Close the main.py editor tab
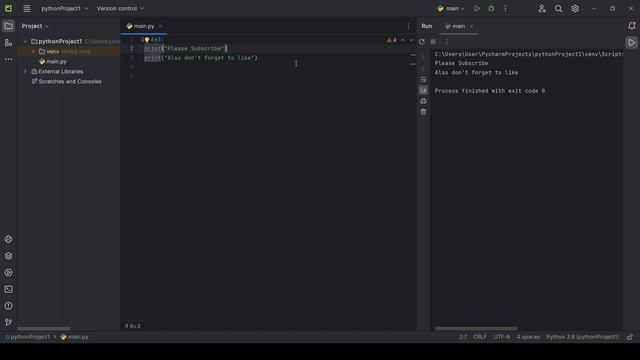The width and height of the screenshot is (640, 360). [160, 26]
